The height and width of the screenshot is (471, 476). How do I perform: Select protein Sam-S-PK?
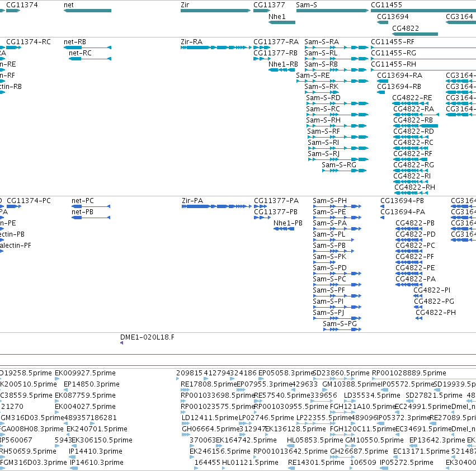pyautogui.click(x=324, y=262)
